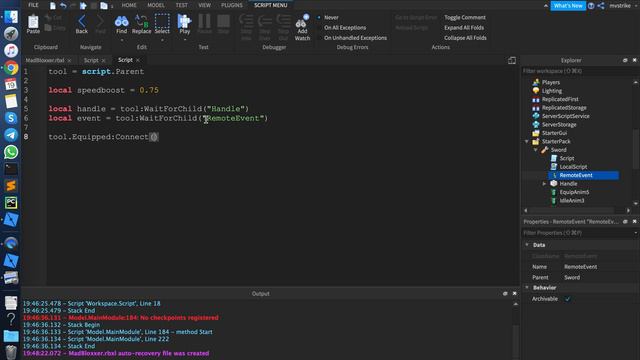
Task: Open the Select dropdown arrow
Action: [x=162, y=40]
